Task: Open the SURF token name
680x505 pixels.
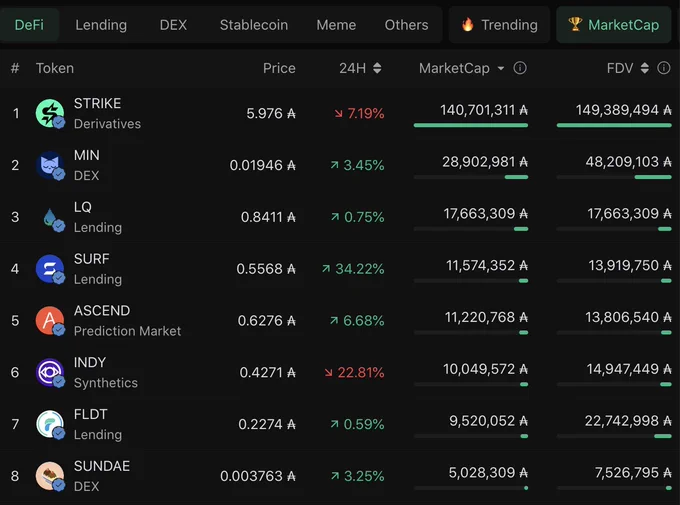Action: (92, 259)
